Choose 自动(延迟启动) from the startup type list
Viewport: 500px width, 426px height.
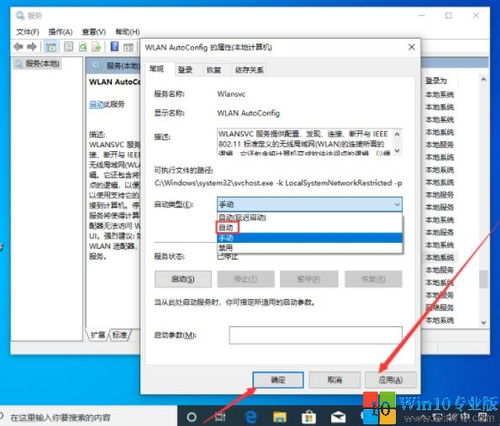(310, 217)
